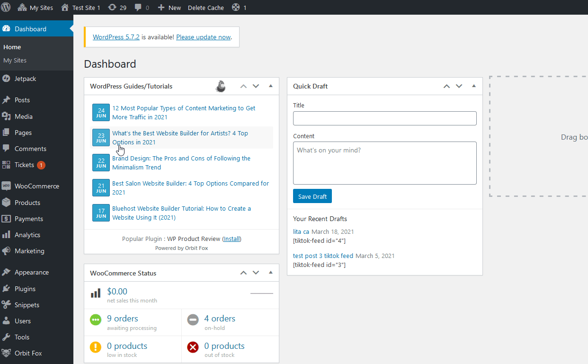
Task: Focus the Quick Draft Title field
Action: 384,118
